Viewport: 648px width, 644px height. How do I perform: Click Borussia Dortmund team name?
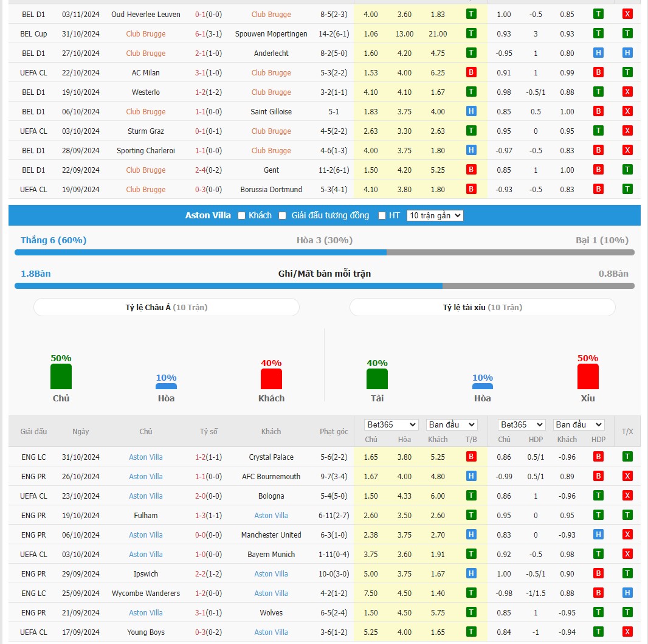[271, 190]
